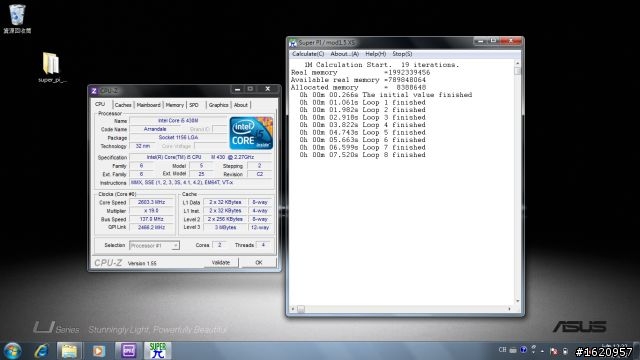This screenshot has height=360, width=640.
Task: Minimize the CPU-Z window
Action: (x=237, y=89)
